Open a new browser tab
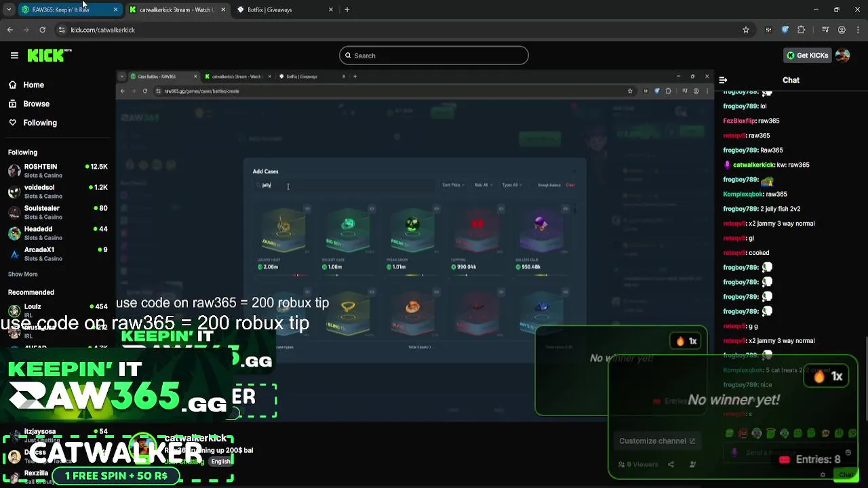This screenshot has width=868, height=488. point(347,9)
